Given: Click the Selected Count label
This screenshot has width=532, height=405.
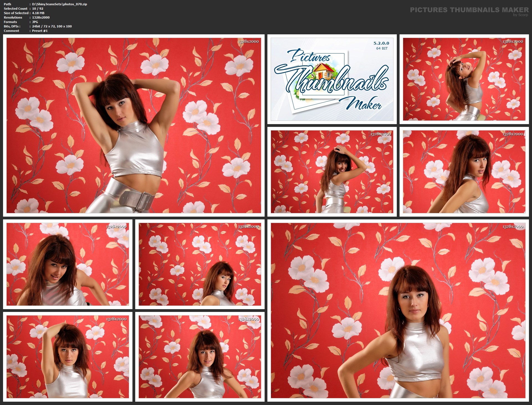Looking at the screenshot, I should pos(16,9).
